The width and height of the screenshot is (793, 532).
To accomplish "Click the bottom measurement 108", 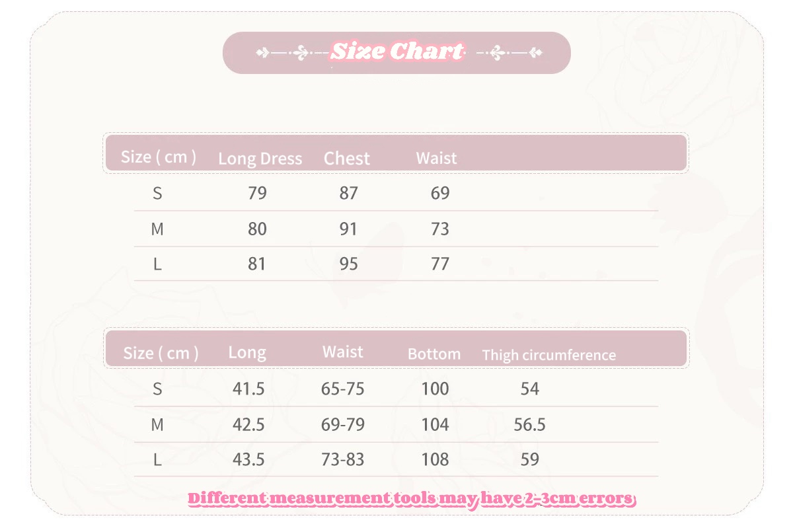I will (x=435, y=459).
